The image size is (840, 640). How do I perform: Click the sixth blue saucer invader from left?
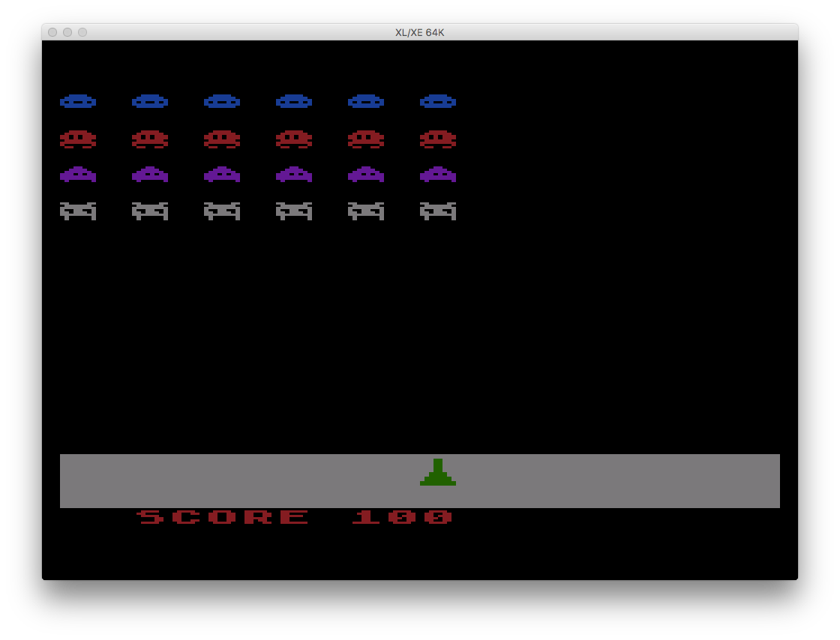[438, 101]
